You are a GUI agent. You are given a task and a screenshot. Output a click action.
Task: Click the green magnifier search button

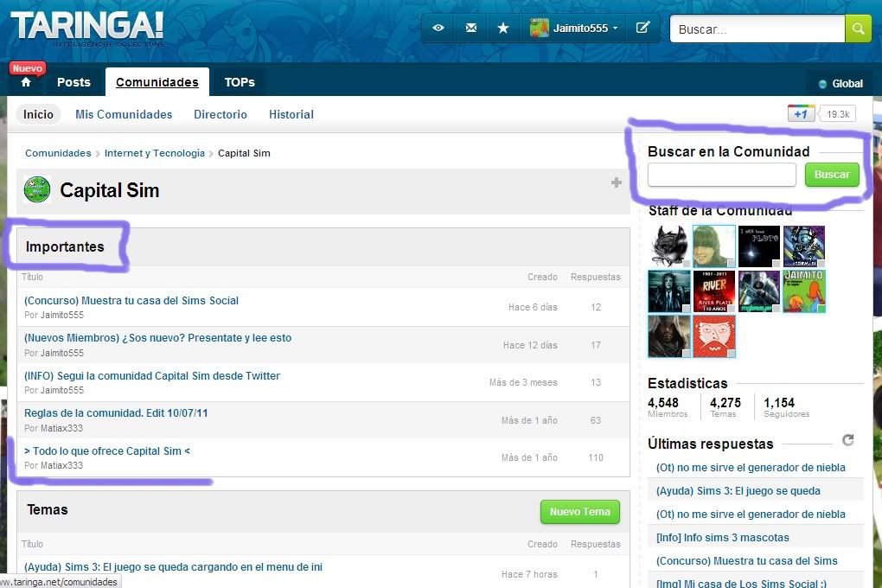coord(859,29)
